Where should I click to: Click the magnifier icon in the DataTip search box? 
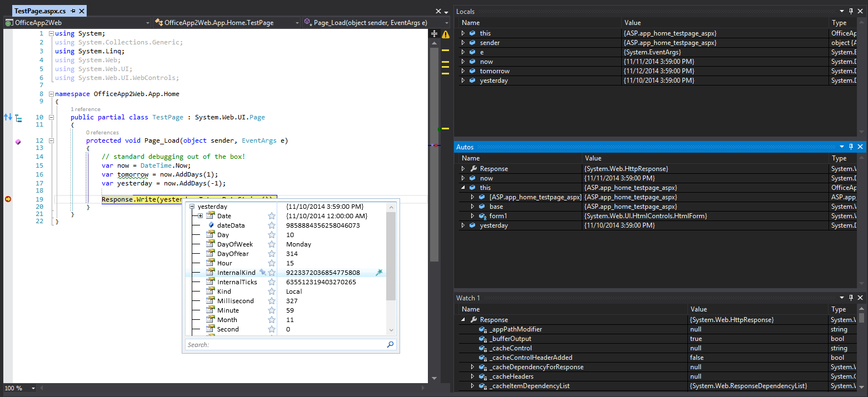point(390,345)
